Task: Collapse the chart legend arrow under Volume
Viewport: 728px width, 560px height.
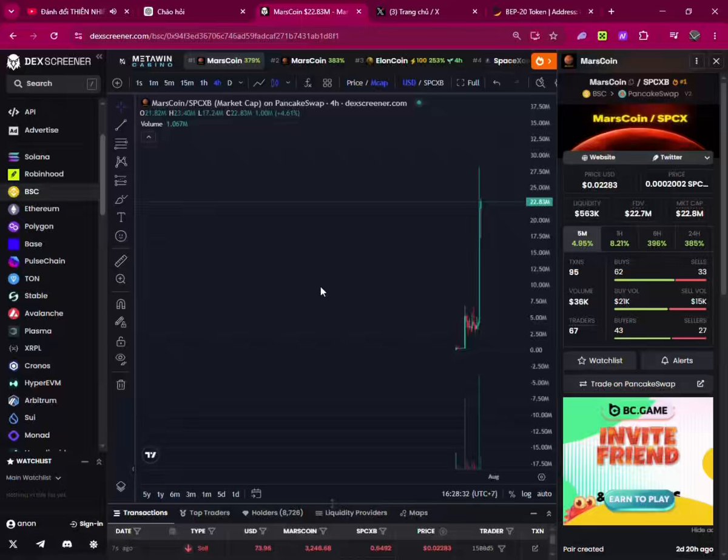Action: click(x=149, y=137)
